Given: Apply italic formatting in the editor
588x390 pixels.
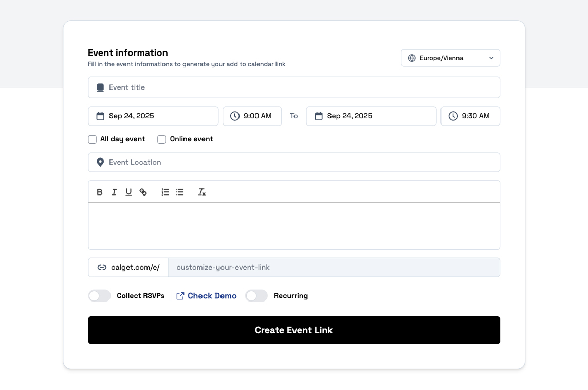Looking at the screenshot, I should 114,192.
